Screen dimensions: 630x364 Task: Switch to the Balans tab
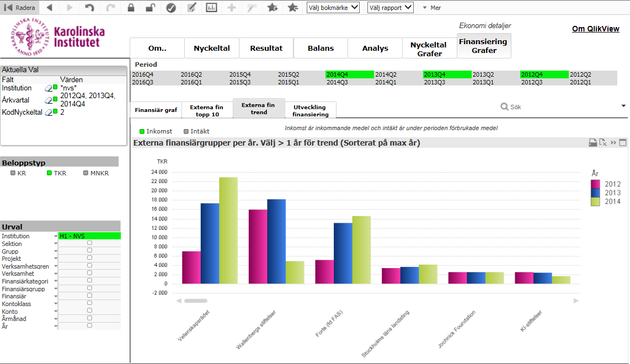(321, 48)
